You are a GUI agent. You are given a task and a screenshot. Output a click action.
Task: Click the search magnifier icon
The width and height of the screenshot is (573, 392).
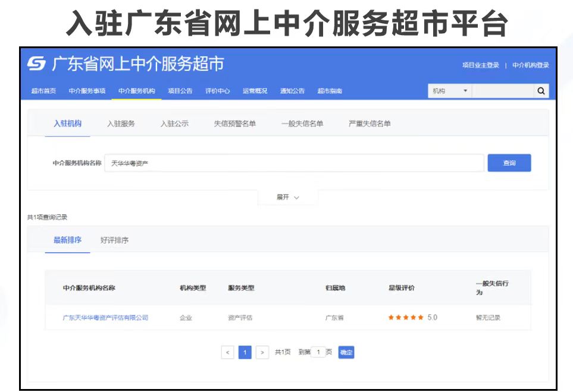[x=540, y=91]
